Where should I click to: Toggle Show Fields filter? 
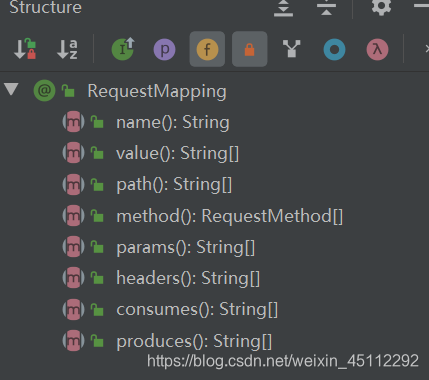click(x=207, y=49)
